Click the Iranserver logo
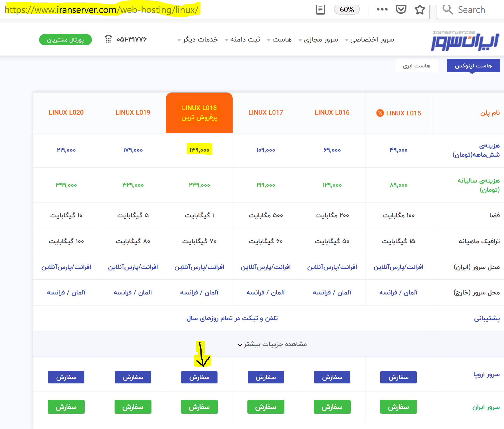This screenshot has width=504, height=429. click(465, 41)
